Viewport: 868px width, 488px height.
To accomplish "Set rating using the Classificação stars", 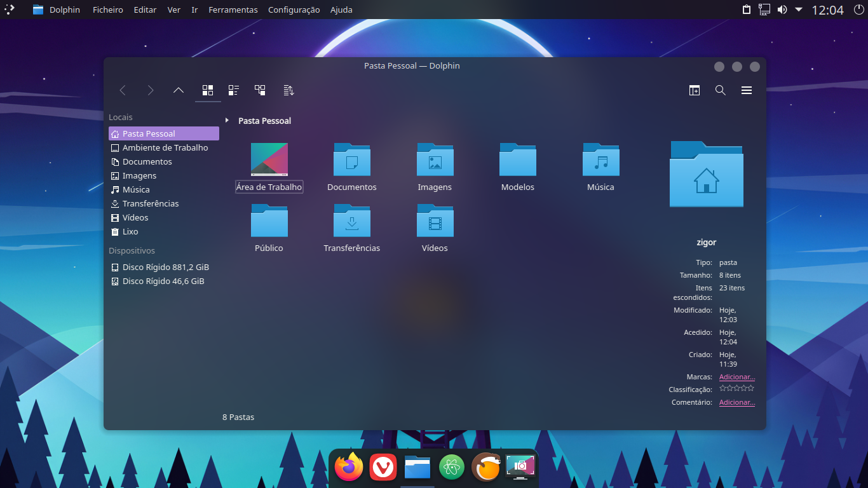I will point(737,388).
